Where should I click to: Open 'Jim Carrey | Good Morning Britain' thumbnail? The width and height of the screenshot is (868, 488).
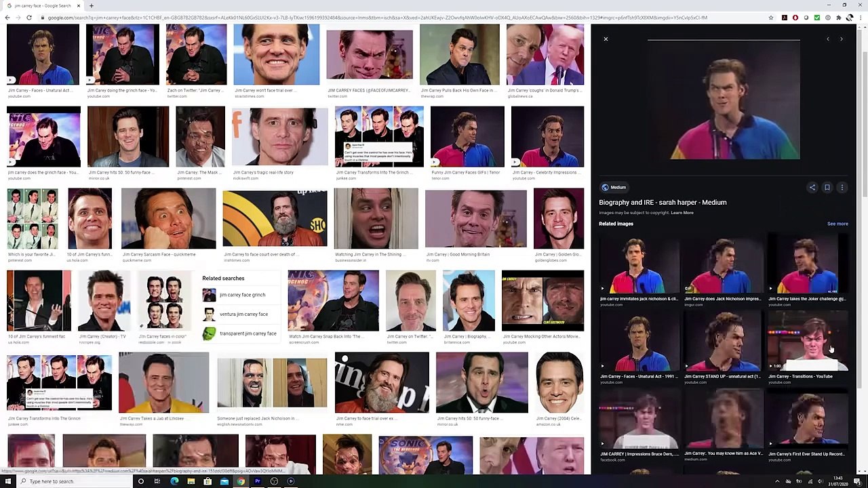(x=475, y=218)
